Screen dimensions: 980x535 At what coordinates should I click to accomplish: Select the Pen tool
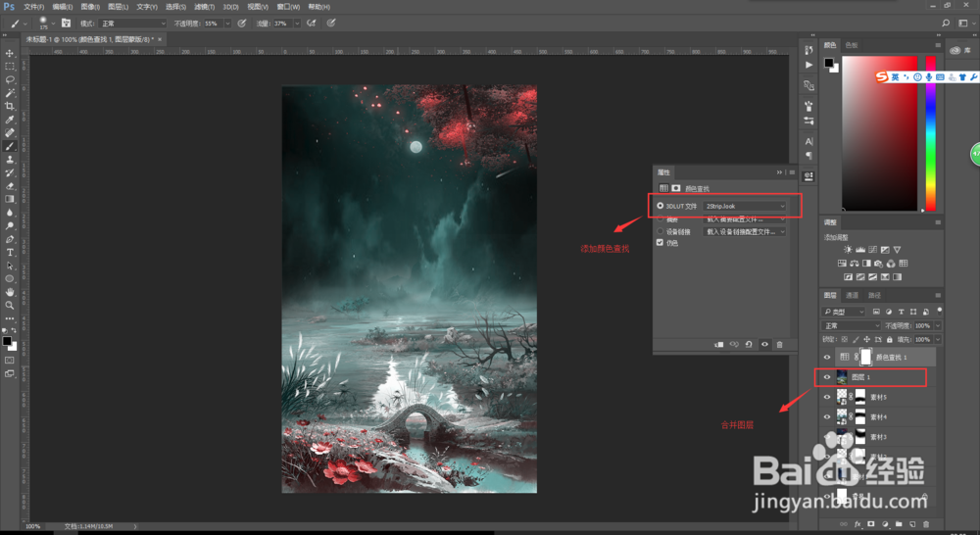(x=10, y=239)
